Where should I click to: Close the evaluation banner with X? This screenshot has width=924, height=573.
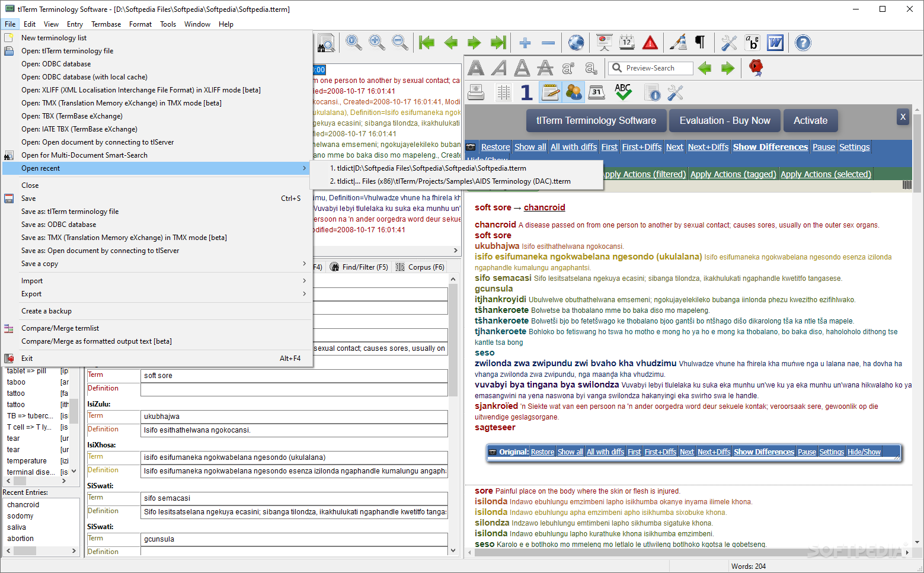click(903, 117)
